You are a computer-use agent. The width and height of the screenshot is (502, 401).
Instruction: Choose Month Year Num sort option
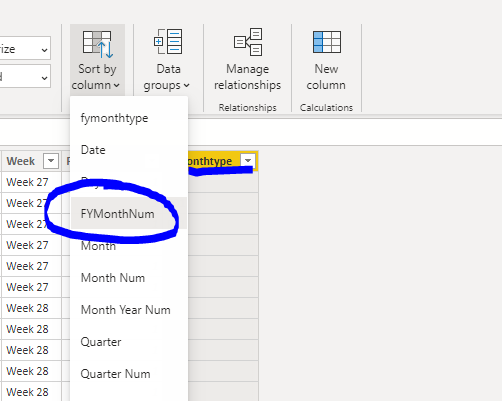pos(129,310)
